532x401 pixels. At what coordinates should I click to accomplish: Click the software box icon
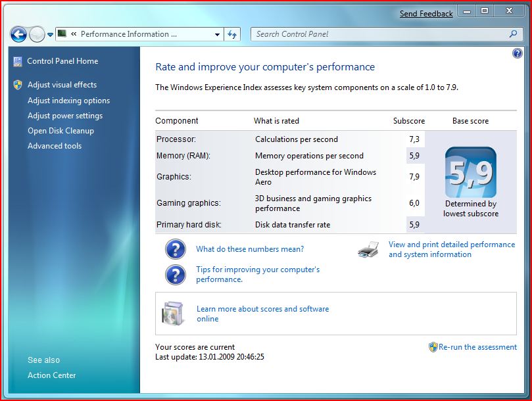[x=173, y=313]
